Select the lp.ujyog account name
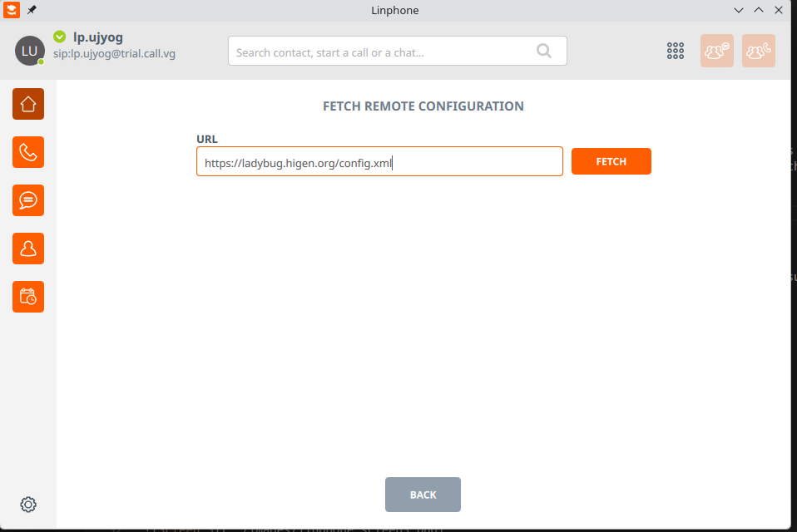Viewport: 797px width, 532px height. click(98, 37)
